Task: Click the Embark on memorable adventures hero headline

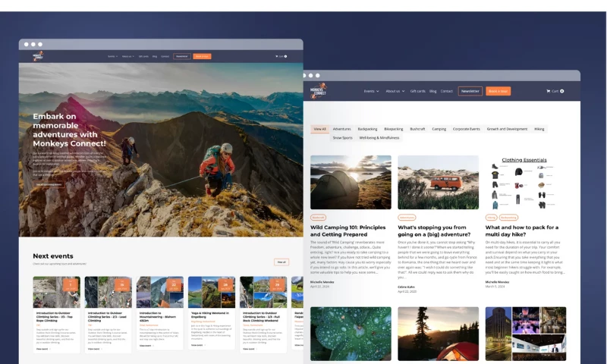Action: (x=69, y=130)
